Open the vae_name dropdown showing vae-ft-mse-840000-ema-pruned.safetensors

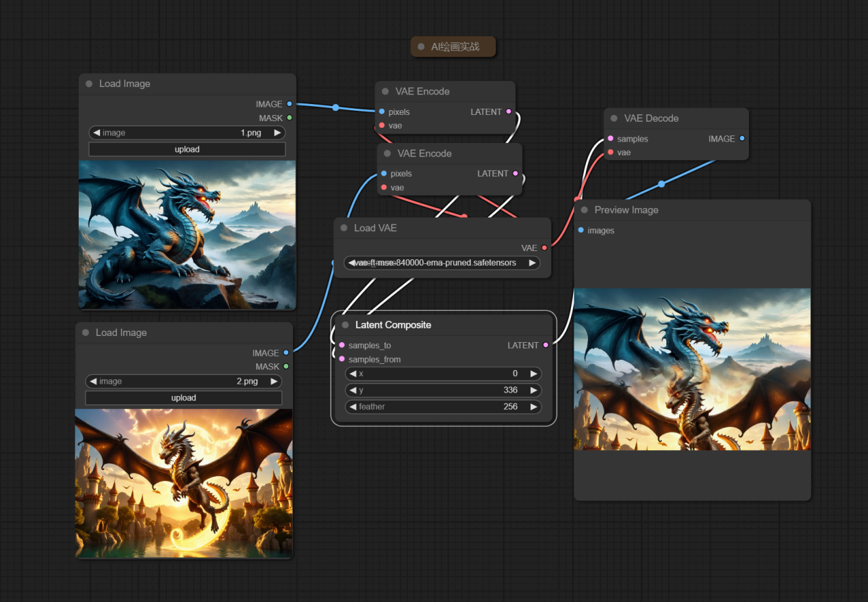(442, 263)
